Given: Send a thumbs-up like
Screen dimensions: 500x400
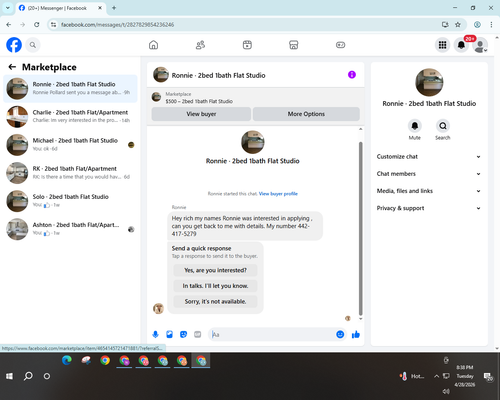Looking at the screenshot, I should 356,334.
